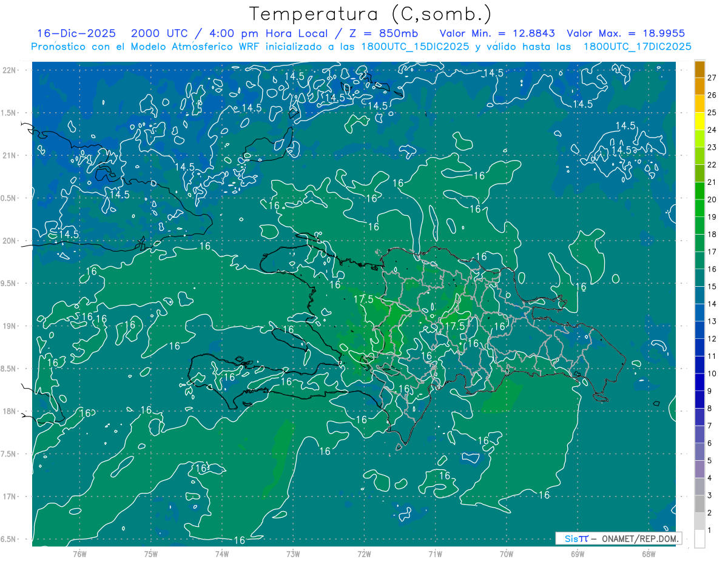Click the legend scale value 7
Screen dimensions: 728x562
pos(709,426)
